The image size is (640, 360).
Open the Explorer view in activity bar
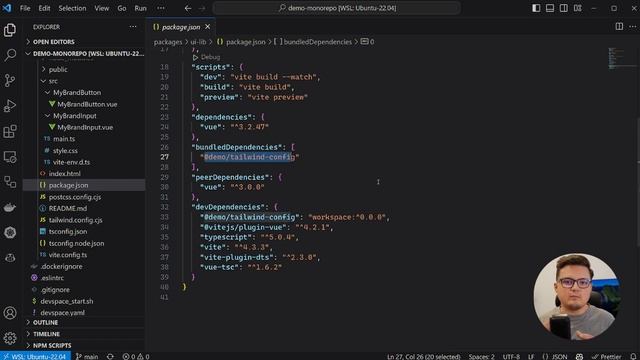10,30
